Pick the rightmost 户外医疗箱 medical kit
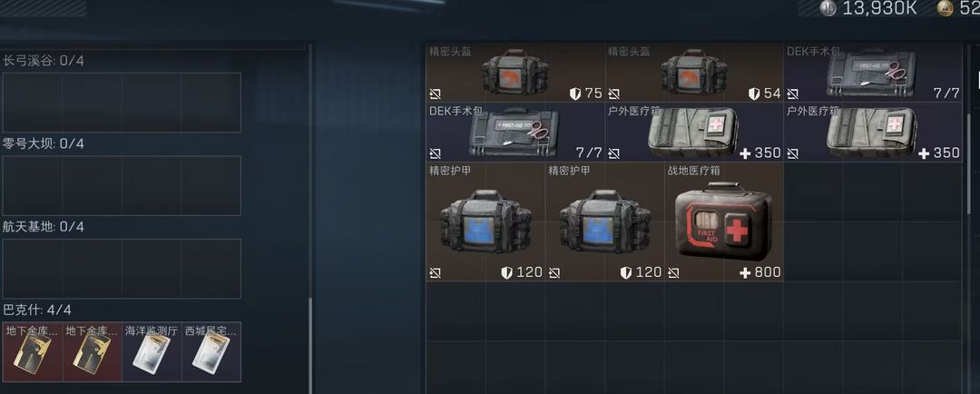 [873, 133]
